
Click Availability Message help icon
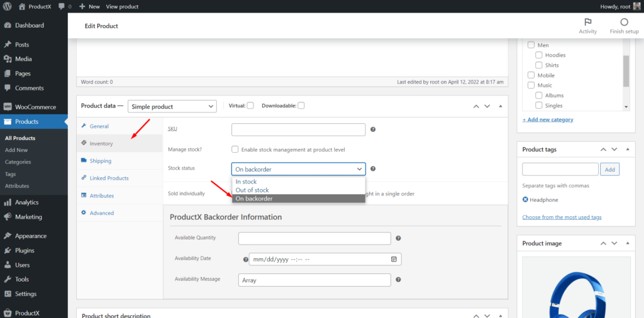click(x=398, y=280)
